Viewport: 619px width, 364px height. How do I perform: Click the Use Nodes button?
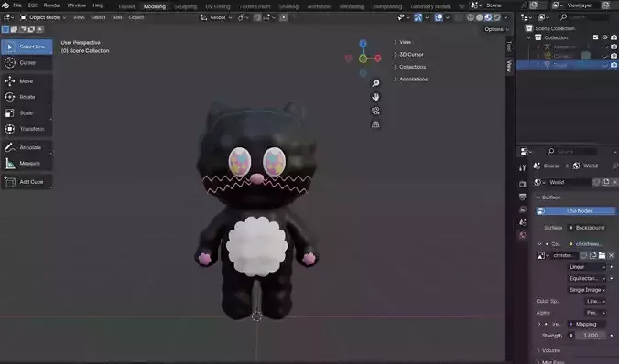(576, 211)
